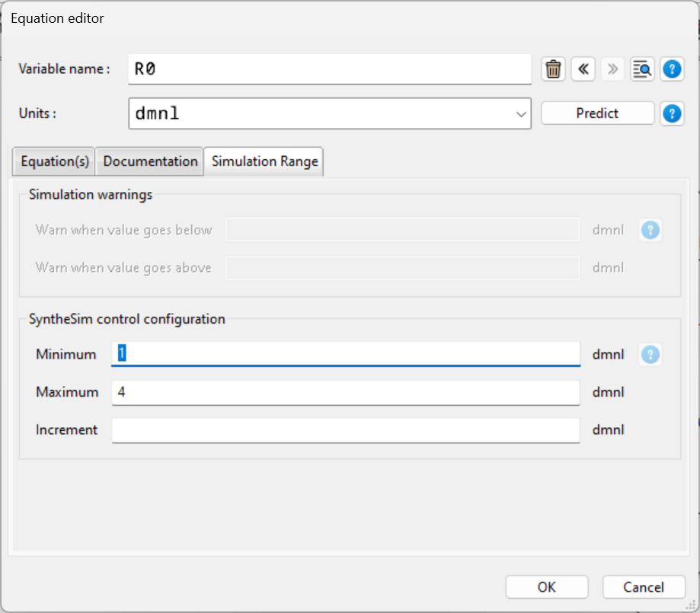700x613 pixels.
Task: Click into the Maximum field showing 4
Action: [345, 392]
